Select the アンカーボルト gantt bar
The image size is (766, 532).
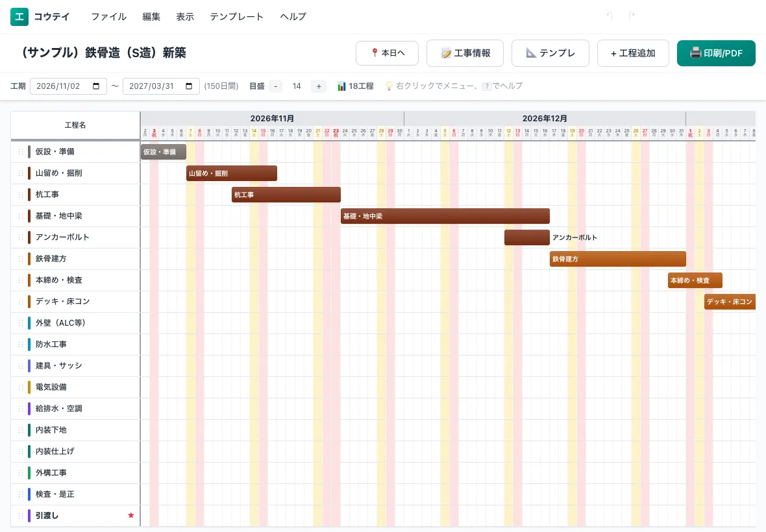[x=527, y=237]
